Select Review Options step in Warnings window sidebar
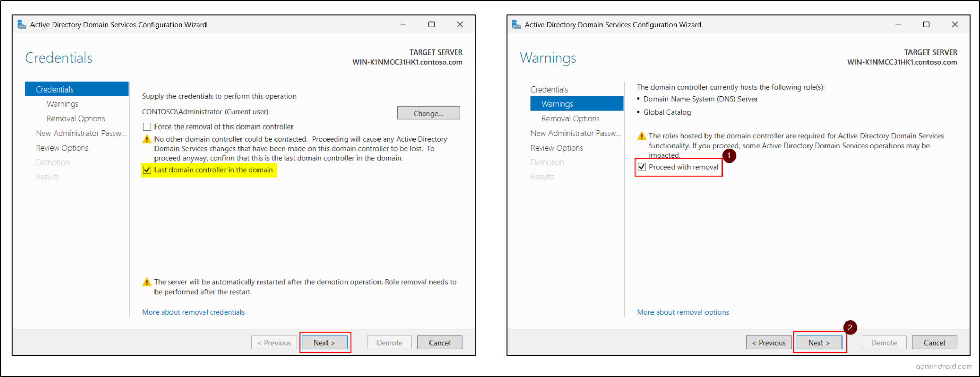The image size is (980, 377). (x=557, y=148)
